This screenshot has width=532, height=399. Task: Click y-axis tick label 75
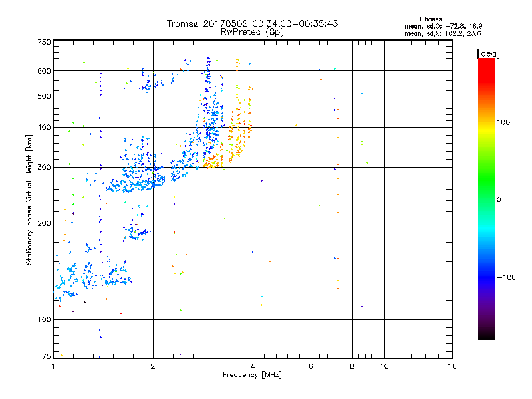(46, 356)
